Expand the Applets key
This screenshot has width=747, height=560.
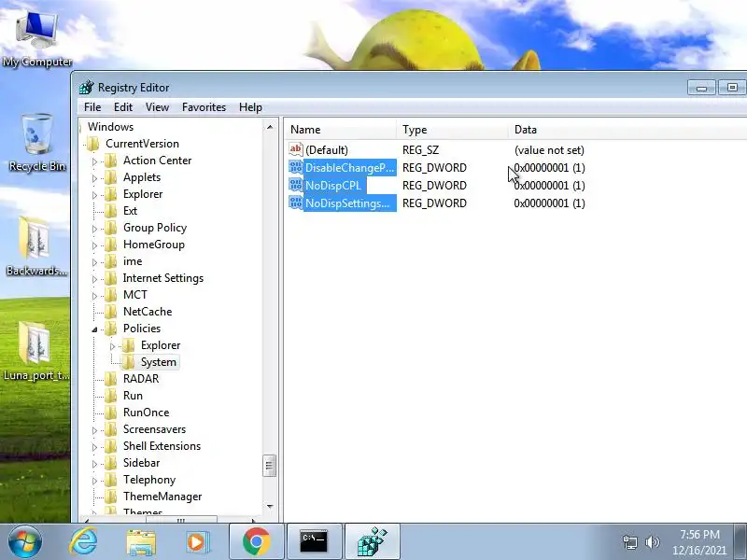94,178
